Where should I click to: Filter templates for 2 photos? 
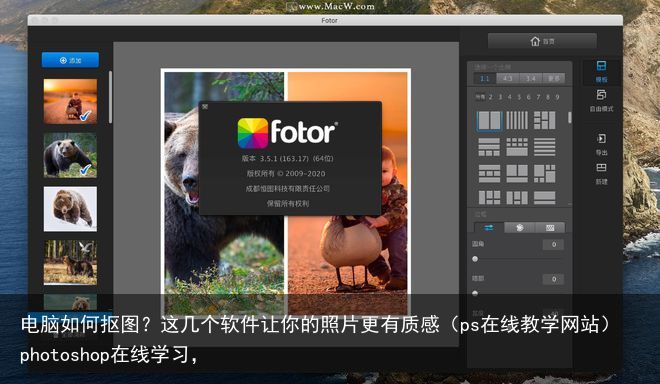(491, 97)
